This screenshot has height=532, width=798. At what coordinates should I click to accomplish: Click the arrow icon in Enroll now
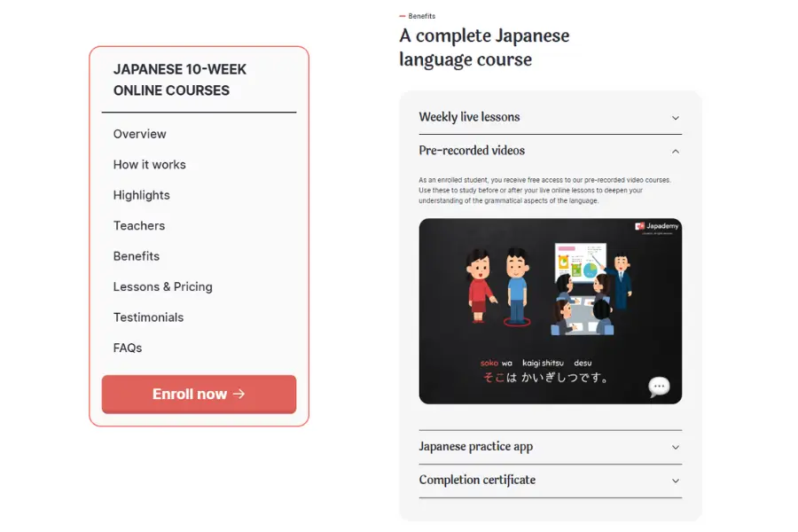point(239,394)
